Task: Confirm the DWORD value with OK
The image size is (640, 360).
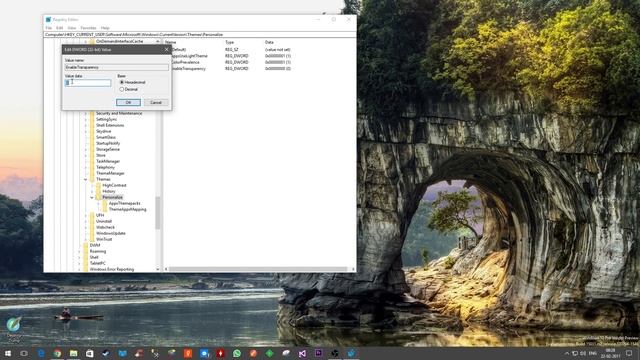Action: (128, 102)
